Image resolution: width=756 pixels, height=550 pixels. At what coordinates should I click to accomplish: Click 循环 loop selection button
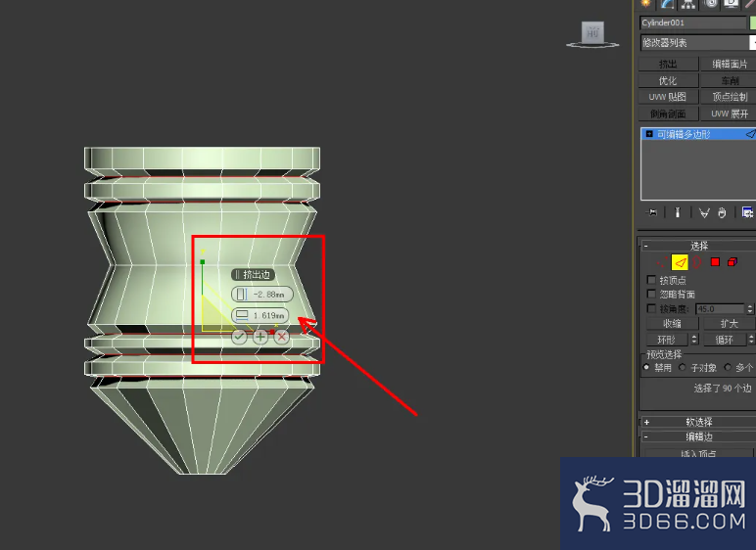coord(725,340)
